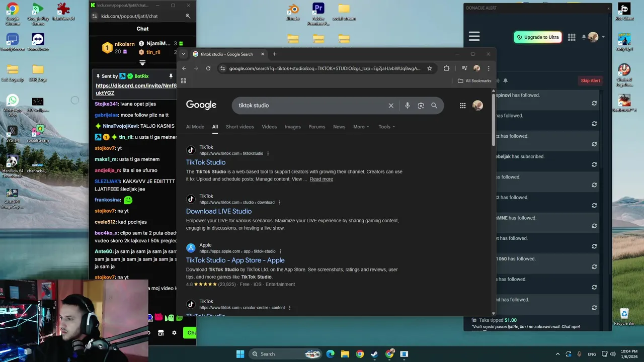Open the All Bookmarks folder
Viewport: 644px width, 362px height.
point(474,80)
